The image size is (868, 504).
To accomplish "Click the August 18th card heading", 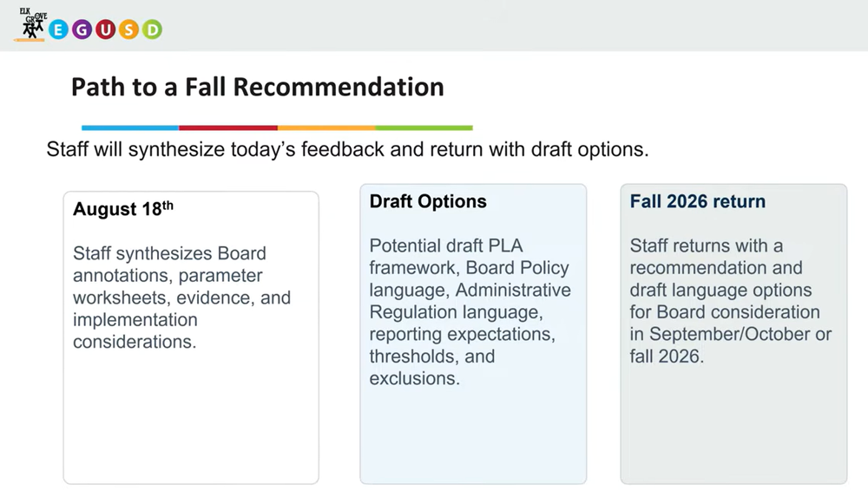I will (123, 208).
